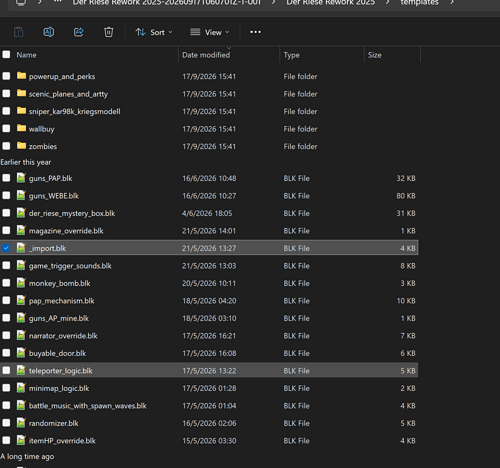Select the wallbuy folder
This screenshot has width=500, height=468.
(41, 129)
